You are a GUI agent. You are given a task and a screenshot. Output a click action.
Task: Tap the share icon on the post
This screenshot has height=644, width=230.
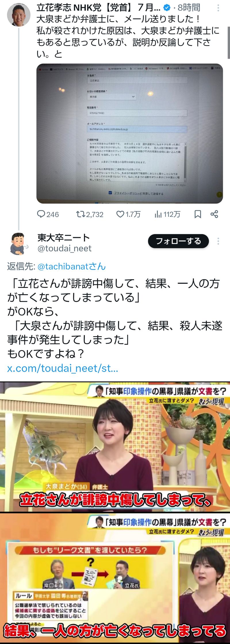[214, 214]
